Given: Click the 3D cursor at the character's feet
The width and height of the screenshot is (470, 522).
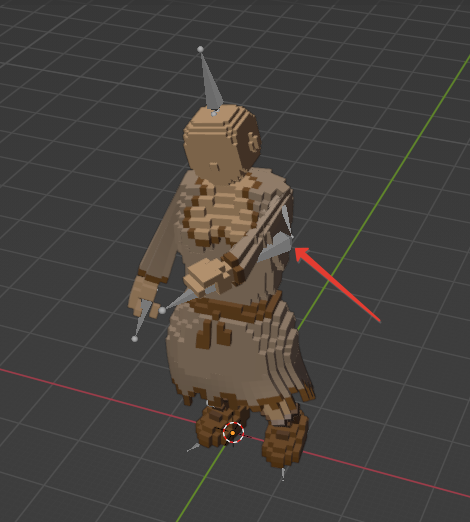Looking at the screenshot, I should tap(233, 433).
